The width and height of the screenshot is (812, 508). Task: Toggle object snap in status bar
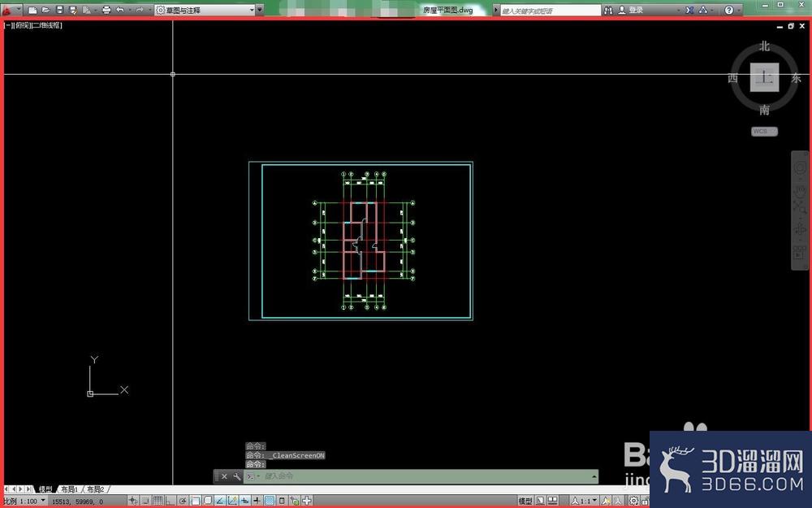pyautogui.click(x=195, y=501)
